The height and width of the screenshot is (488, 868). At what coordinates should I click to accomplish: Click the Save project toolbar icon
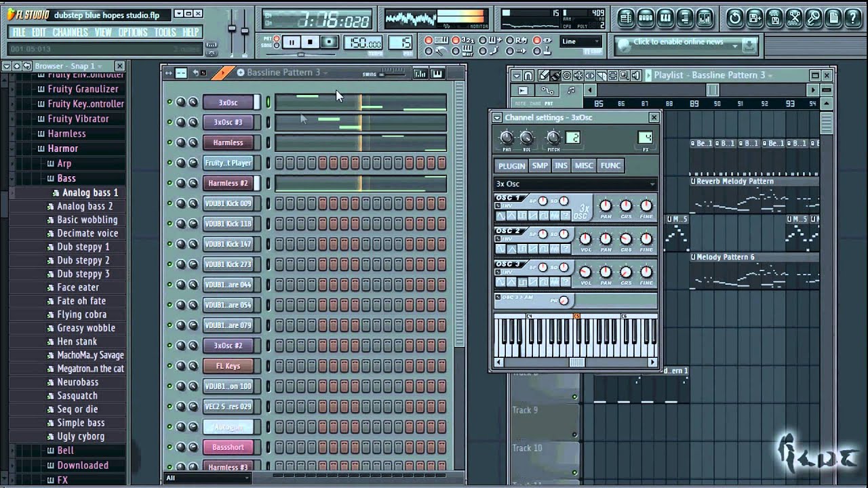coord(755,18)
